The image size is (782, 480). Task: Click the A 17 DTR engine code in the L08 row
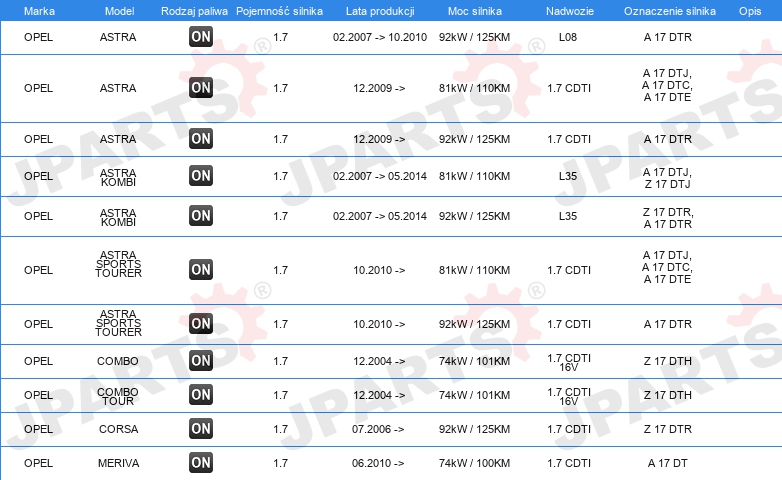click(x=667, y=37)
